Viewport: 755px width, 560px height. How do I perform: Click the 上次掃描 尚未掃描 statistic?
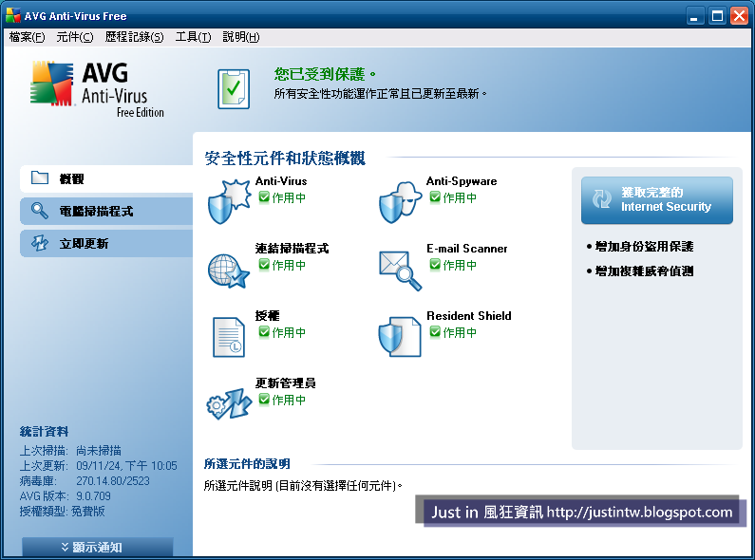(x=70, y=451)
